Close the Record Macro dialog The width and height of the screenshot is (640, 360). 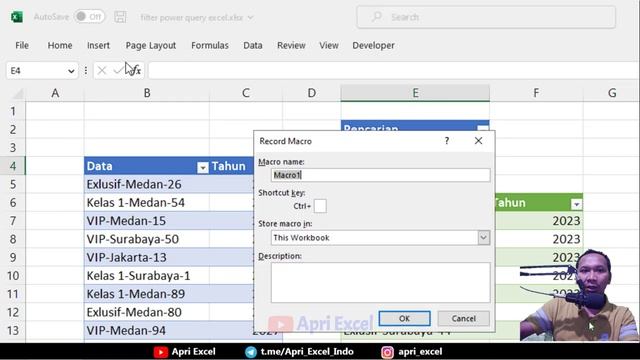[x=478, y=141]
